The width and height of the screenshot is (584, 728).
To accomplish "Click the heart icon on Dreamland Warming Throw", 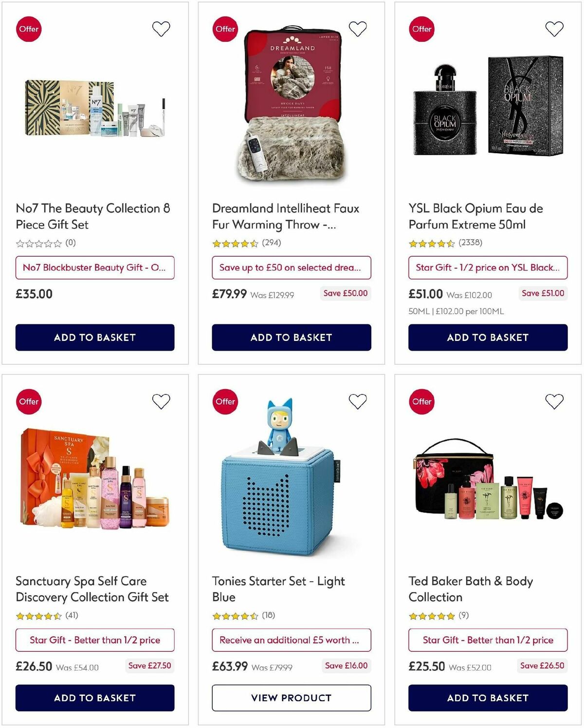I will (x=358, y=29).
